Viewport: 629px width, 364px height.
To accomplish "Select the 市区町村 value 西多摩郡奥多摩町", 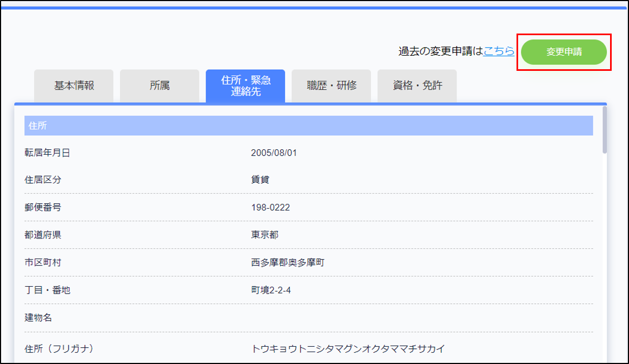I will pyautogui.click(x=287, y=262).
